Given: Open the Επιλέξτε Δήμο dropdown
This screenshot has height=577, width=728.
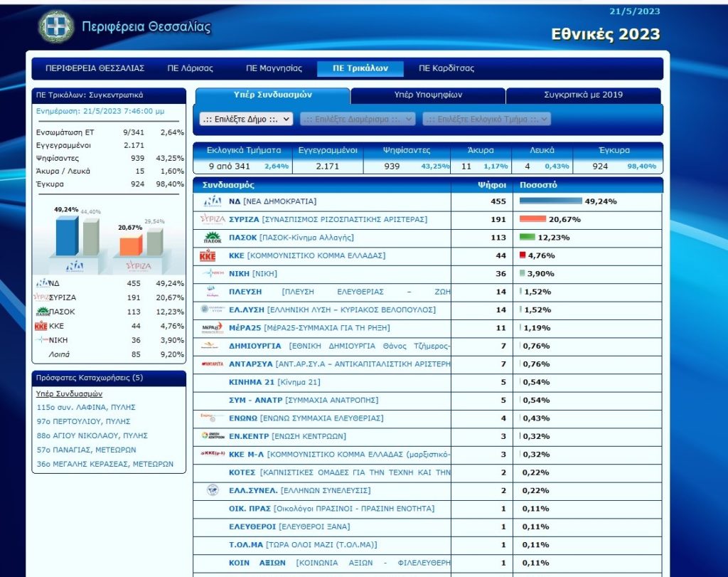Looking at the screenshot, I should coord(246,119).
